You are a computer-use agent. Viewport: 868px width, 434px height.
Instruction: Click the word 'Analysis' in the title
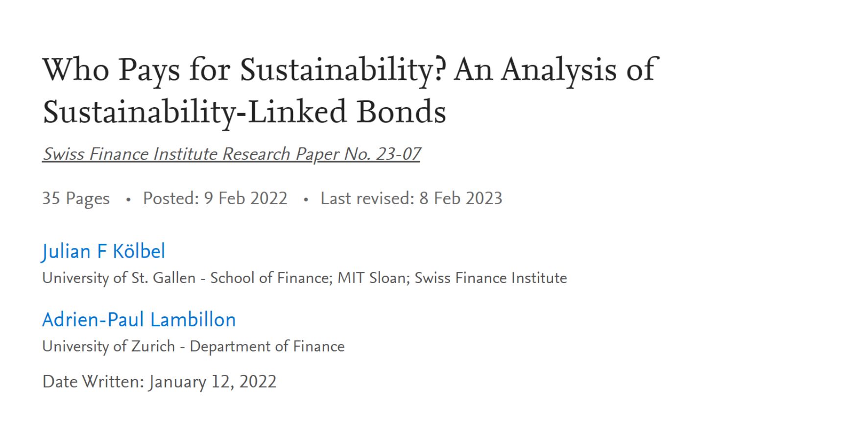[558, 70]
